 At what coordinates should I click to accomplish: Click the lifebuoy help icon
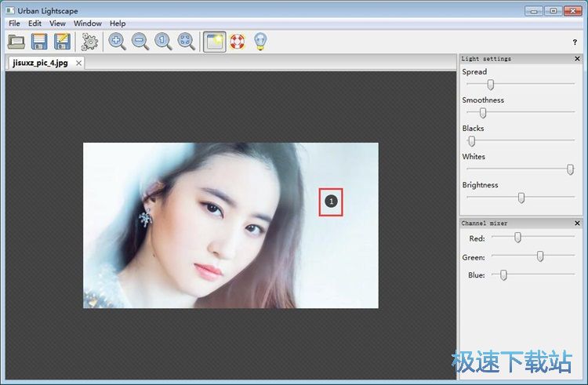pos(238,42)
